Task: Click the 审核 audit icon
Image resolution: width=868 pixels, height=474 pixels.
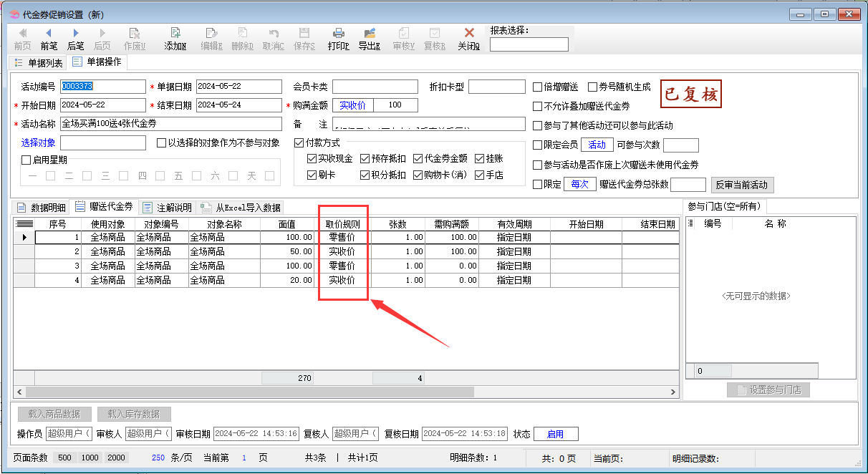Action: tap(404, 39)
